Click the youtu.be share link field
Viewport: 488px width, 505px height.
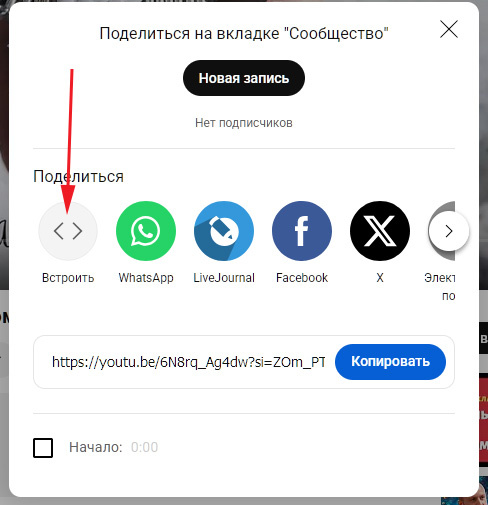189,362
